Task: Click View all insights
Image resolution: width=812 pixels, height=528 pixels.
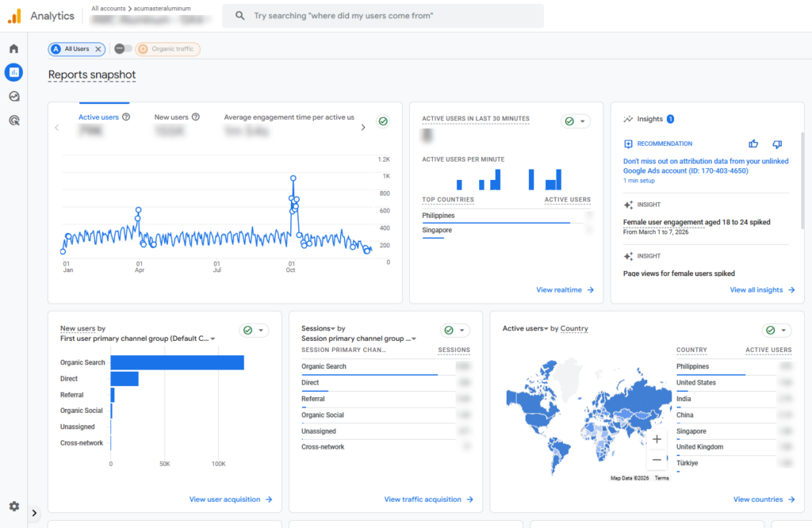Action: click(x=757, y=289)
